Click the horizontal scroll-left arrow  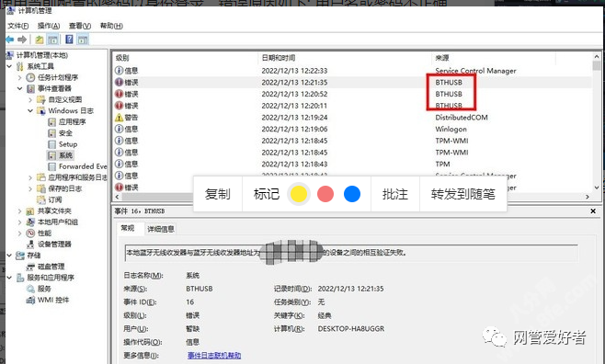pyautogui.click(x=118, y=197)
